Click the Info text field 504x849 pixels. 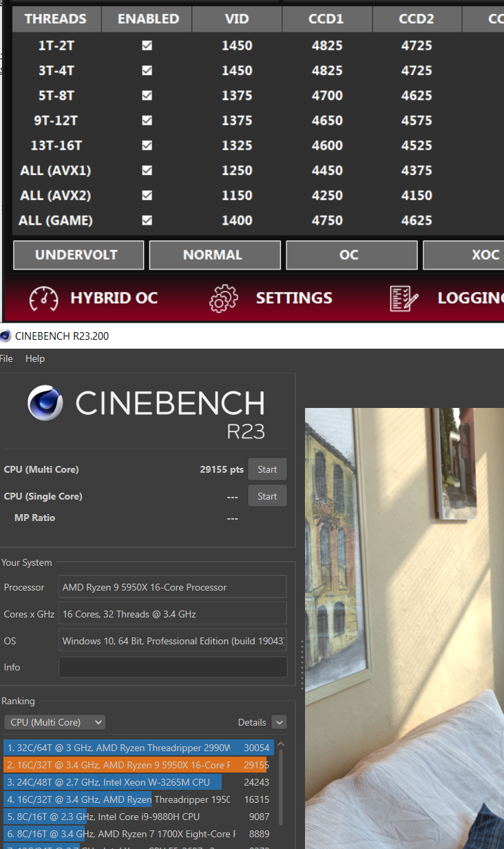(173, 667)
